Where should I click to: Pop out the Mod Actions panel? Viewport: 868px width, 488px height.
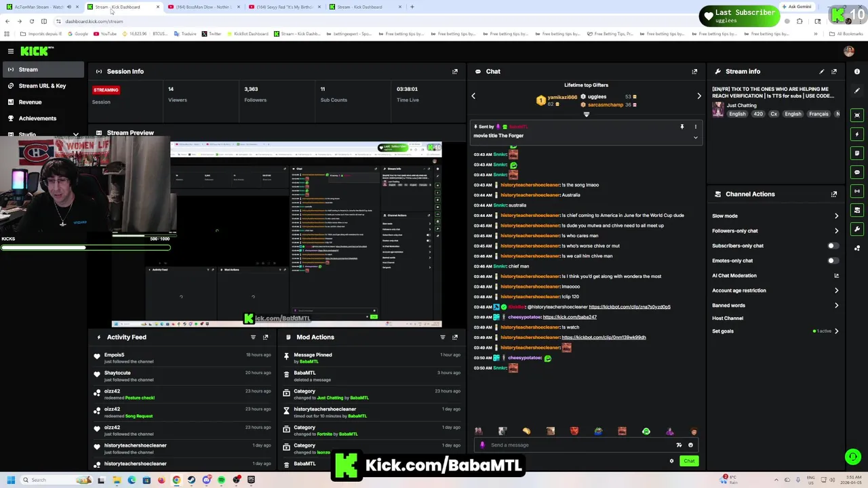pyautogui.click(x=455, y=337)
